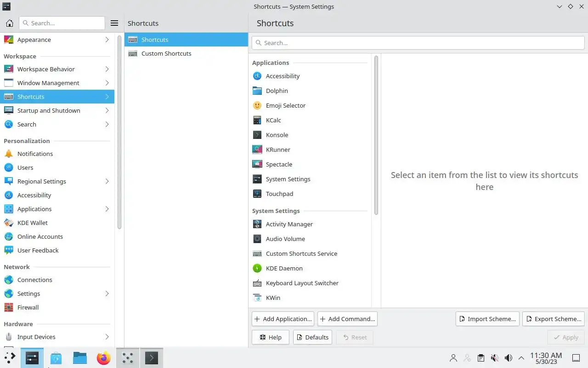
Task: Expand the Applications category chevron
Action: click(107, 209)
